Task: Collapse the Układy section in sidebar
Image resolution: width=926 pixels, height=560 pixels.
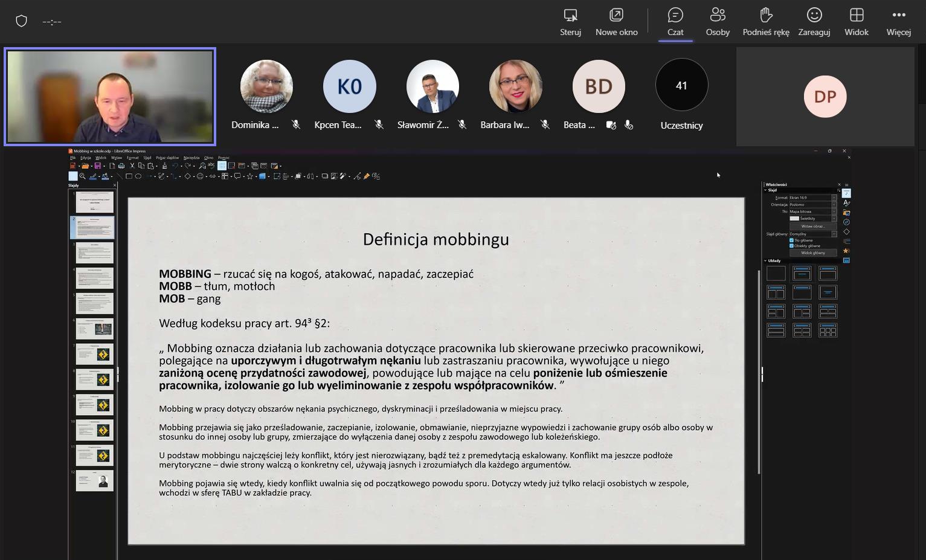Action: [765, 260]
